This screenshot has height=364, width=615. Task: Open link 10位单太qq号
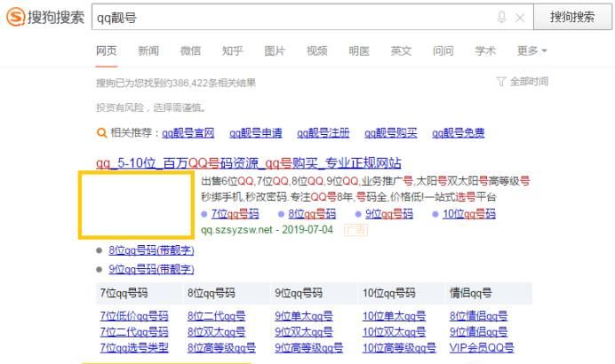[395, 316]
